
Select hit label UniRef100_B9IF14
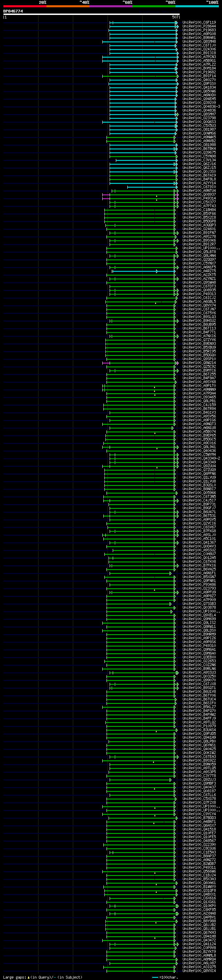199,76
